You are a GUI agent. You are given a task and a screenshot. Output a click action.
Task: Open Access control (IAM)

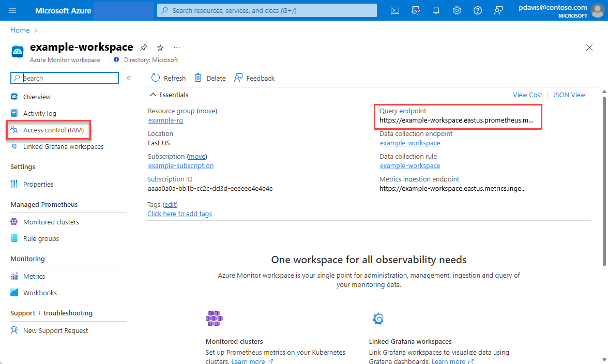pos(54,130)
